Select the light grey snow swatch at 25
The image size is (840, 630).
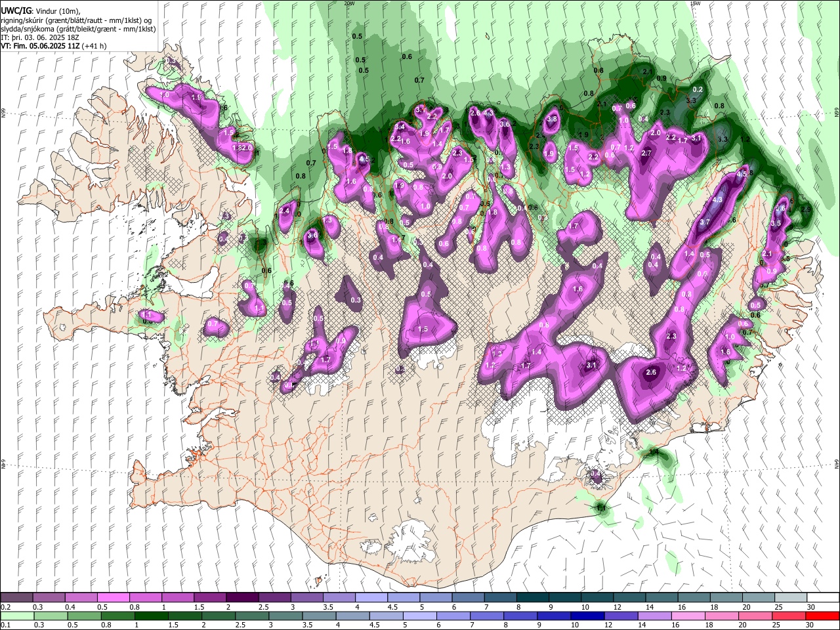[791, 597]
